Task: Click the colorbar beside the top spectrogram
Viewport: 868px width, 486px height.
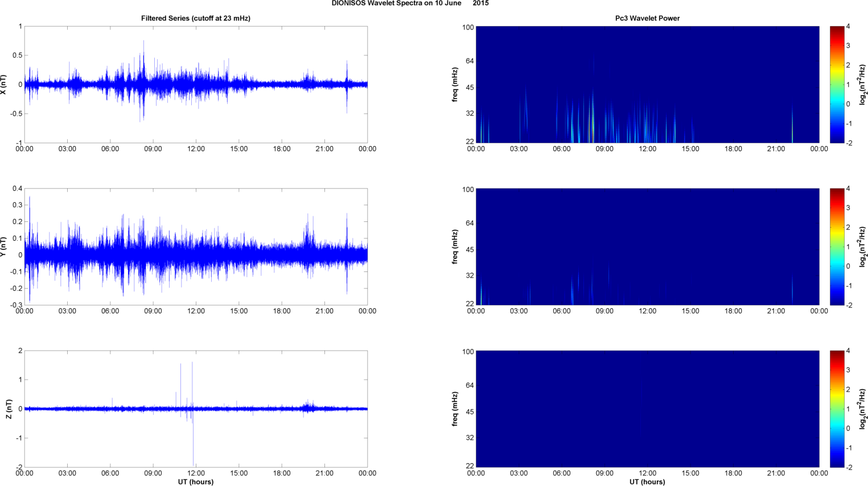Action: (x=837, y=84)
